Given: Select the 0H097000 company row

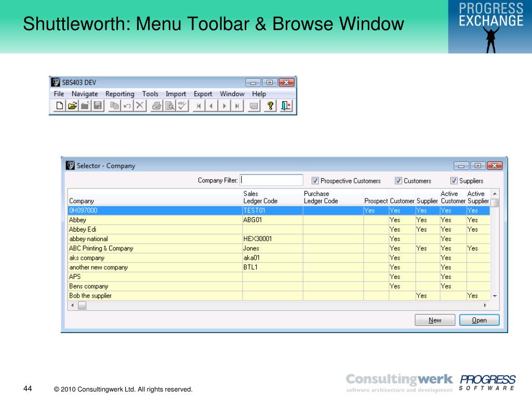Looking at the screenshot, I should click(279, 210).
